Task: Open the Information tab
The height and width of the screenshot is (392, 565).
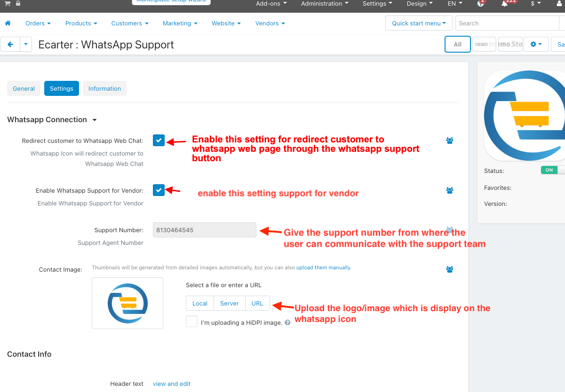Action: tap(104, 88)
